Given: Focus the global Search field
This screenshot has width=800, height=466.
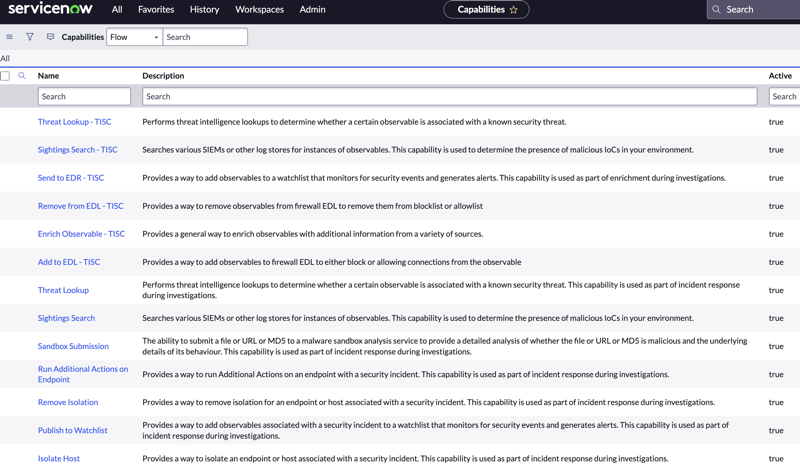Looking at the screenshot, I should [x=754, y=9].
